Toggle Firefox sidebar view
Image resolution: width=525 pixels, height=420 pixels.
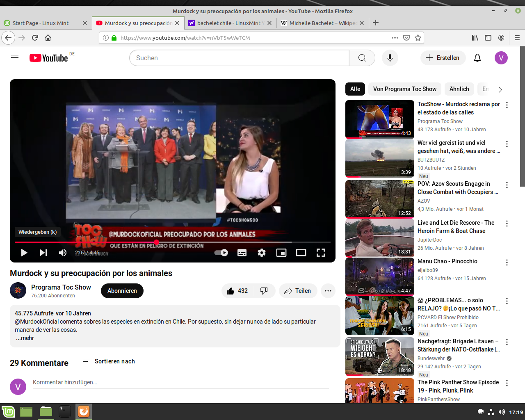click(x=488, y=38)
